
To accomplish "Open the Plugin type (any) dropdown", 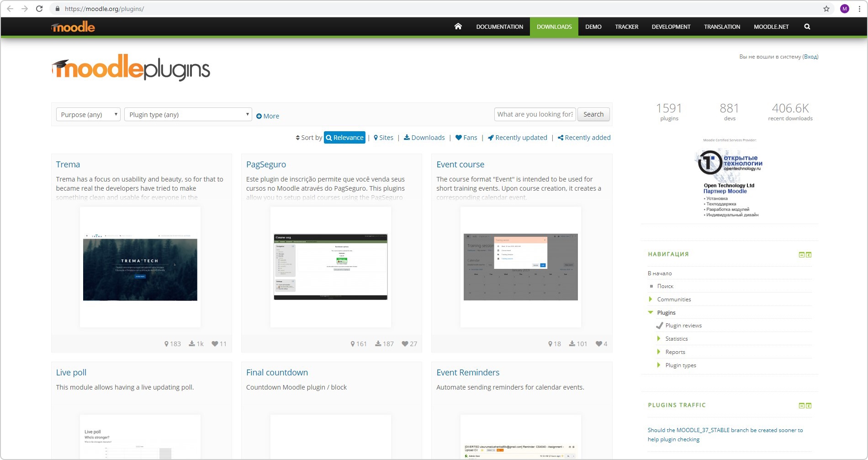I will click(188, 114).
